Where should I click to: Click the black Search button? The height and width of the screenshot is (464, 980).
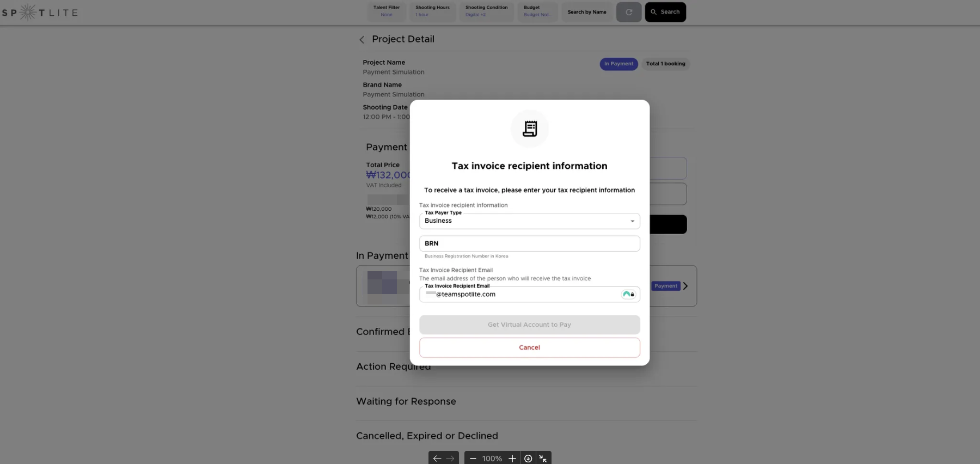click(665, 12)
